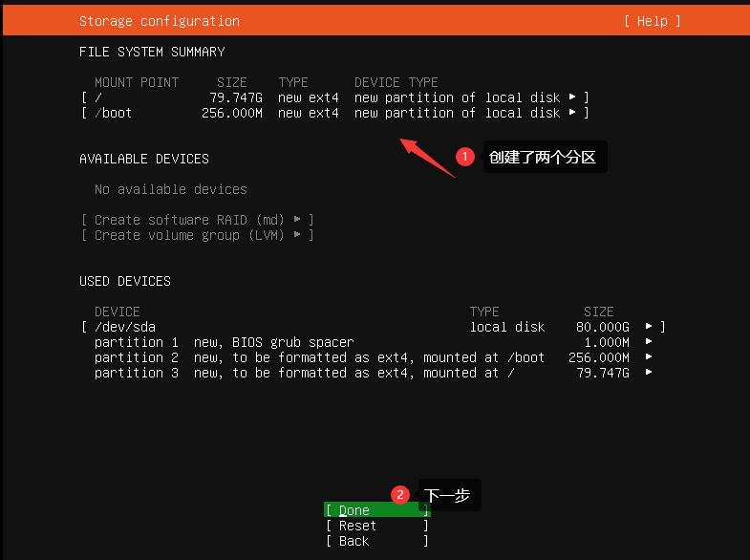Select partition 3 mounted at / row
This screenshot has width=750, height=560.
coord(373,373)
